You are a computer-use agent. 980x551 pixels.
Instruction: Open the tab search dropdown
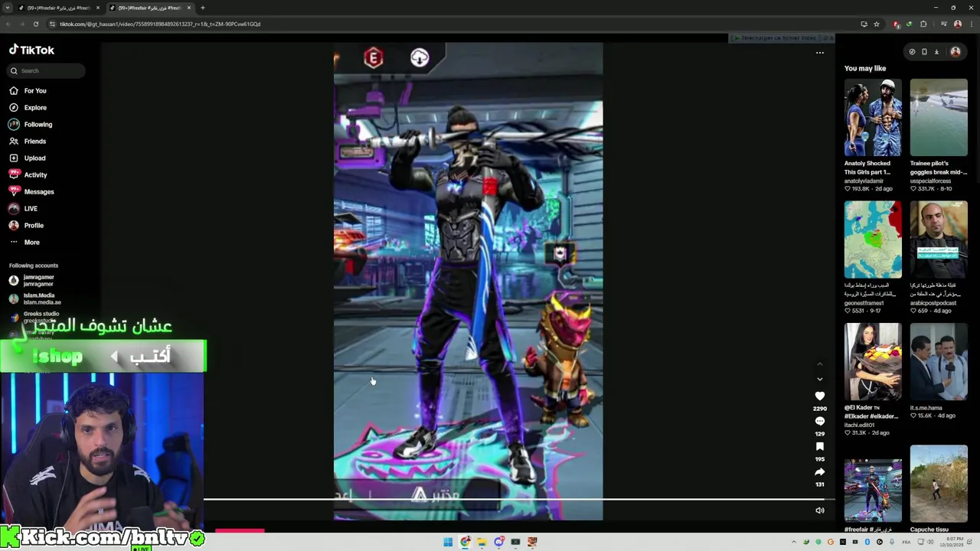click(7, 8)
